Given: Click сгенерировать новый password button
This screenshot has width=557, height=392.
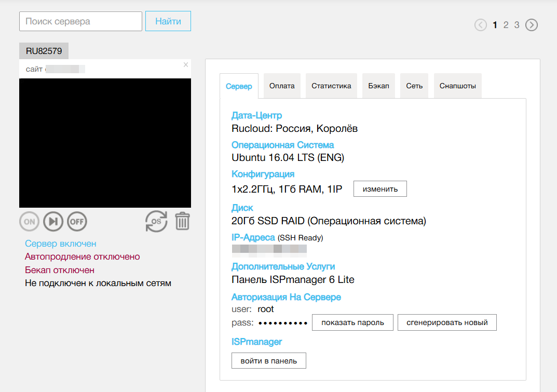Looking at the screenshot, I should click(x=447, y=322).
